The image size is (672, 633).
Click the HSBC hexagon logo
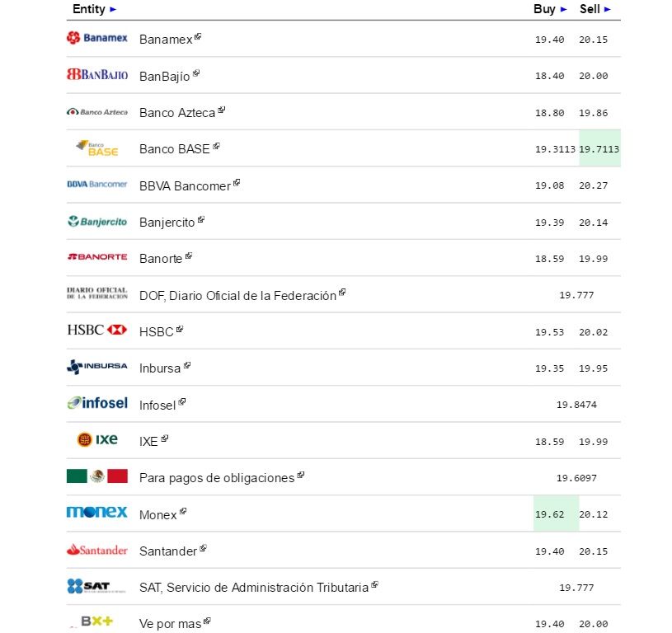(117, 330)
